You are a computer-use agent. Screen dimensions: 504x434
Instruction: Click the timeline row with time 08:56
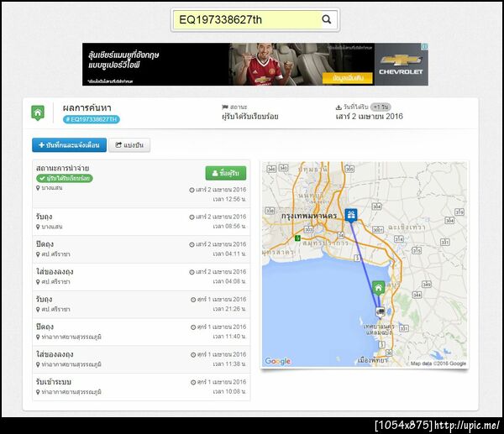coord(141,222)
